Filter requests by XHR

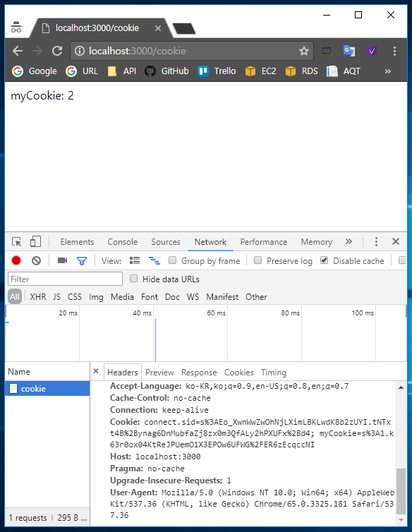[38, 297]
